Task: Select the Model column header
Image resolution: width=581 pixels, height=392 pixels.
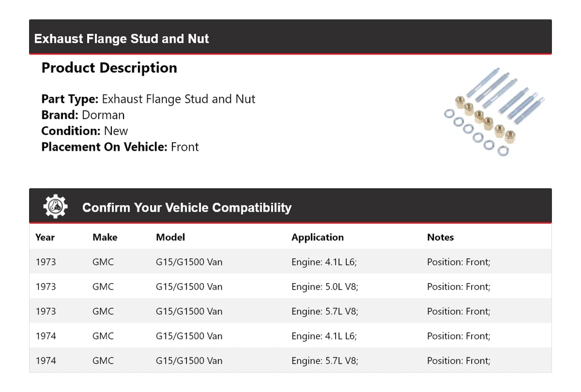Action: click(170, 237)
